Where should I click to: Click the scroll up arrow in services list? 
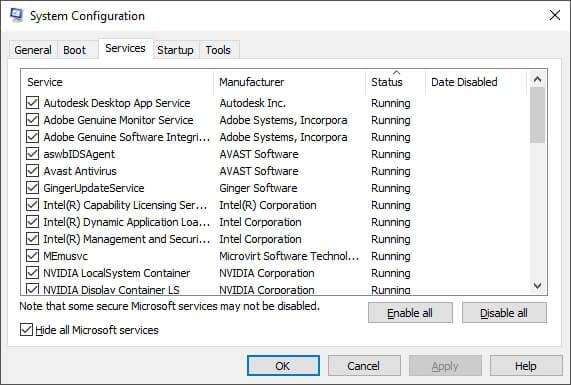537,79
